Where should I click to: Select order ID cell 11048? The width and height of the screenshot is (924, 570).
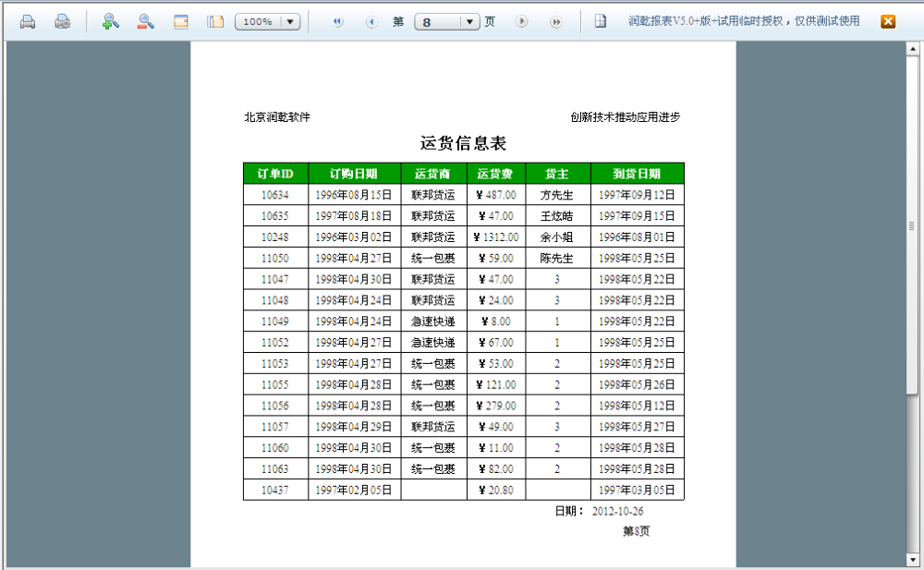(275, 300)
